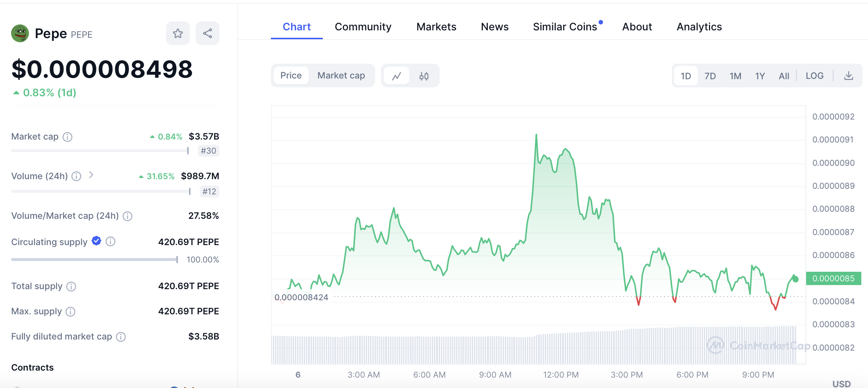Click Circulating supply verified badge icon
This screenshot has width=868, height=388.
pos(96,241)
